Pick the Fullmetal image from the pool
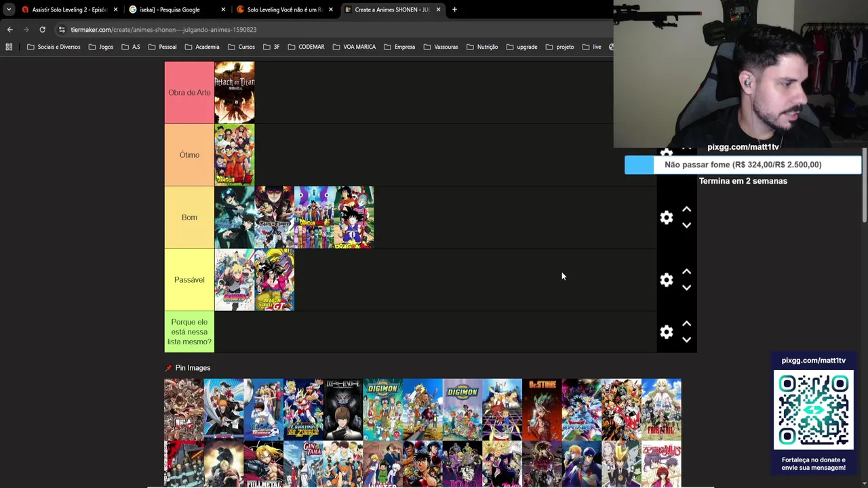This screenshot has height=488, width=868. [263, 464]
